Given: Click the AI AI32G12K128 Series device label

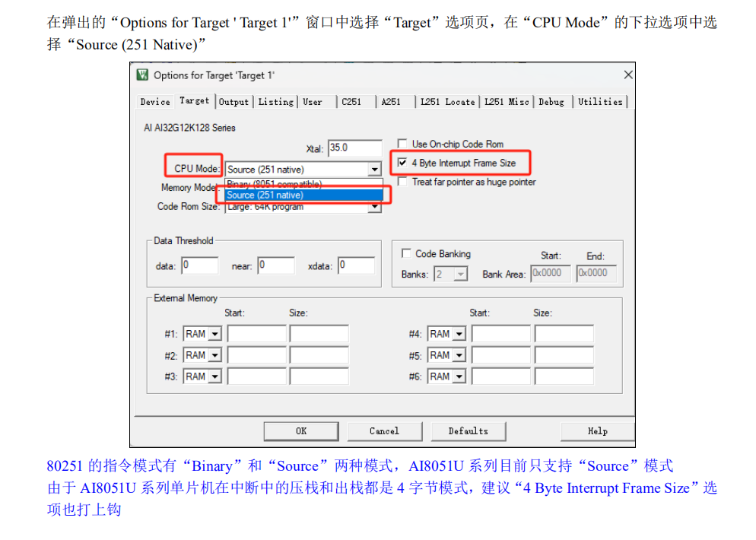Looking at the screenshot, I should pos(189,128).
